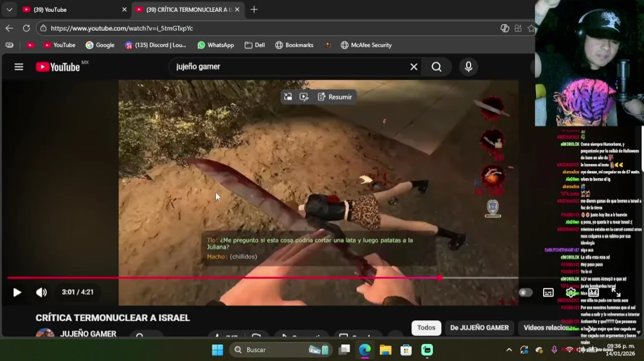Mute the video with the speaker icon
This screenshot has width=644, height=361.
(x=41, y=292)
